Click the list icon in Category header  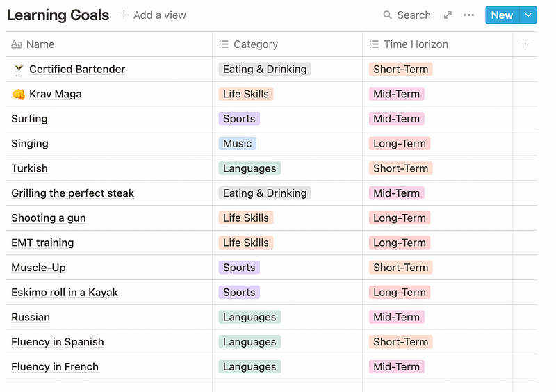(224, 44)
